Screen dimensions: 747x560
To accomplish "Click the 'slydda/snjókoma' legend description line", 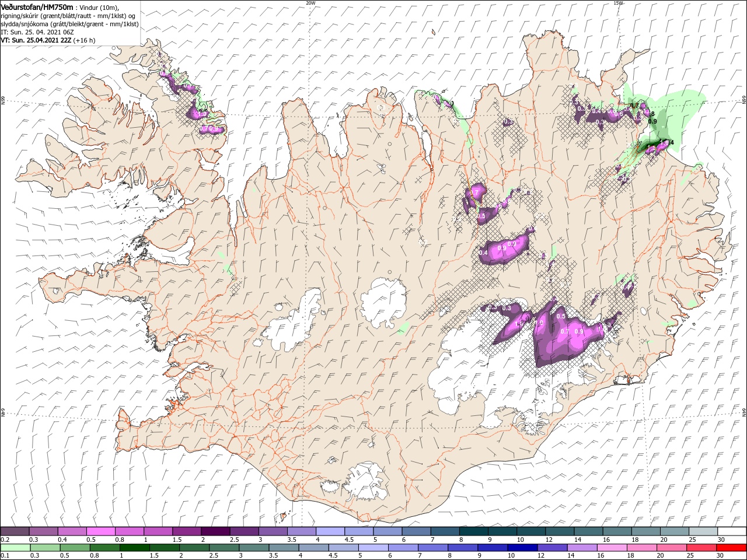I will click(x=69, y=24).
